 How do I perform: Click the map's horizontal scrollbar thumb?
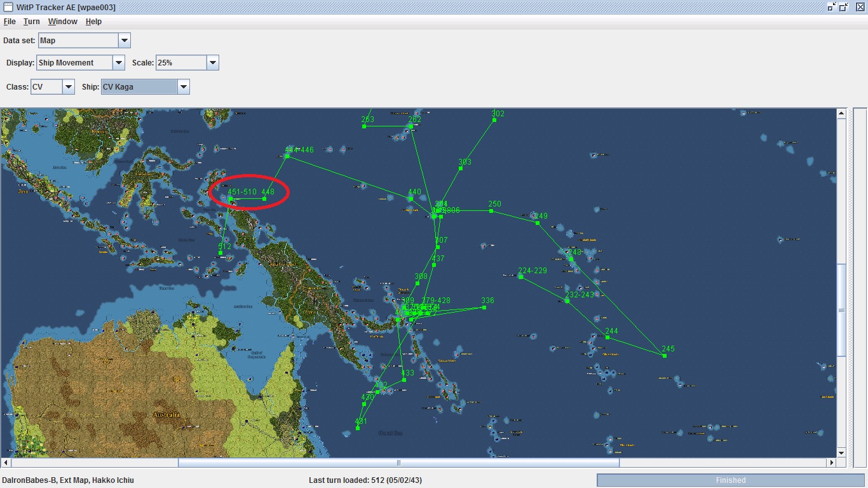pyautogui.click(x=398, y=463)
